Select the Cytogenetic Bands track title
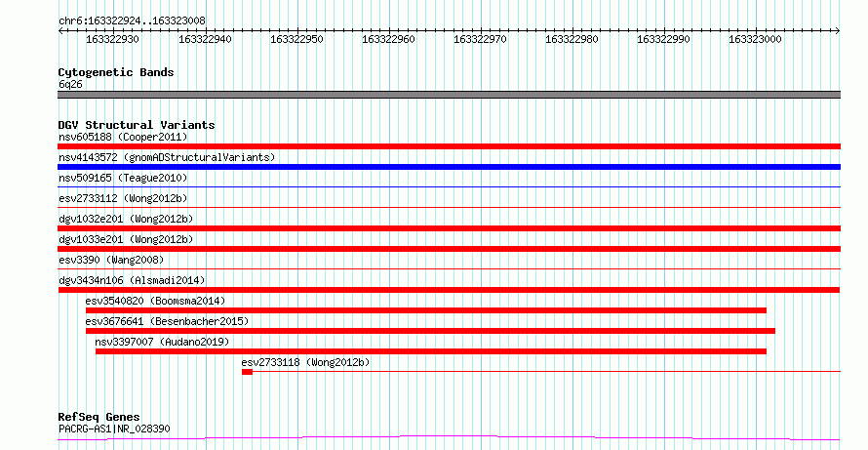 click(x=116, y=72)
